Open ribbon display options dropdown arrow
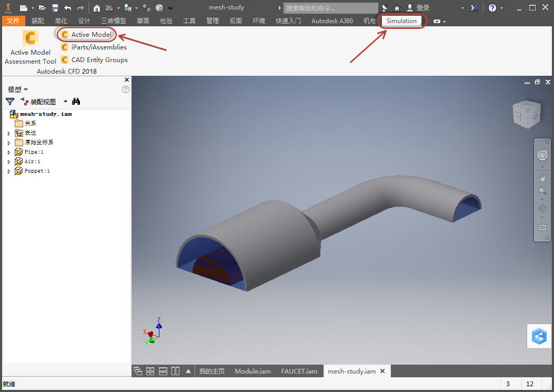 point(444,22)
